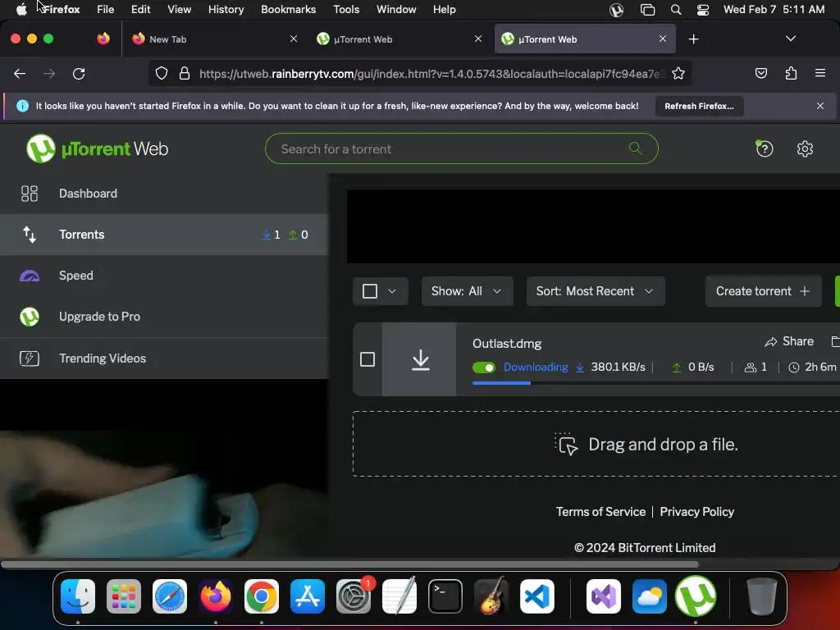Share the Outlast.dmg torrent
This screenshot has width=840, height=630.
coord(789,341)
